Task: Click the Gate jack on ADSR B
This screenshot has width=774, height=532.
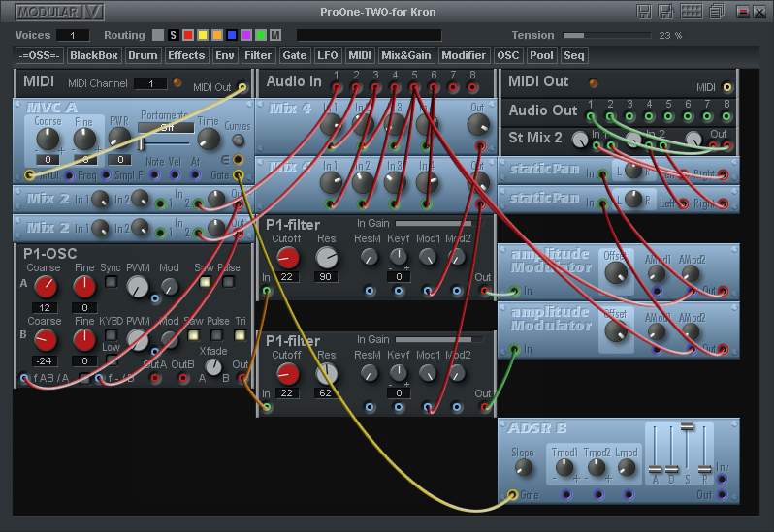Action: click(514, 496)
